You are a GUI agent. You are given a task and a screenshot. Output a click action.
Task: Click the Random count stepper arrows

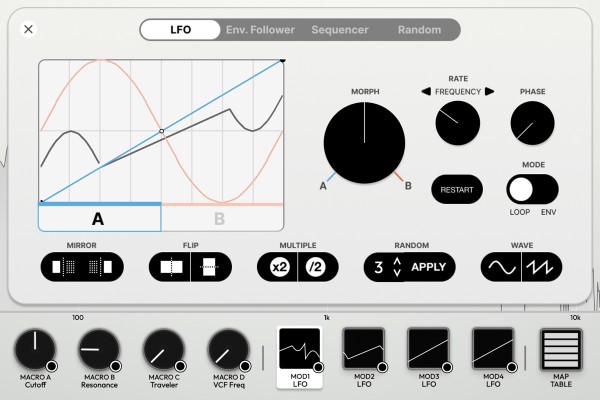397,267
